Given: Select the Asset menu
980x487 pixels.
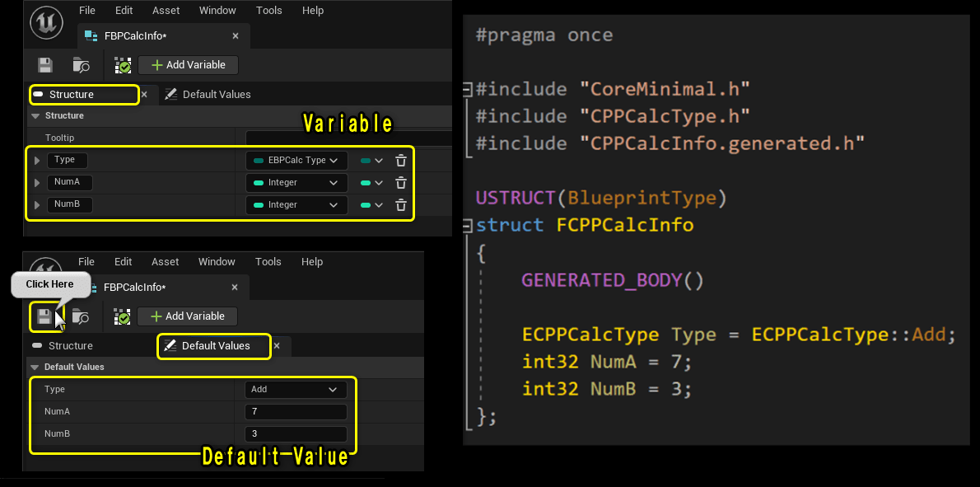Looking at the screenshot, I should (x=166, y=10).
